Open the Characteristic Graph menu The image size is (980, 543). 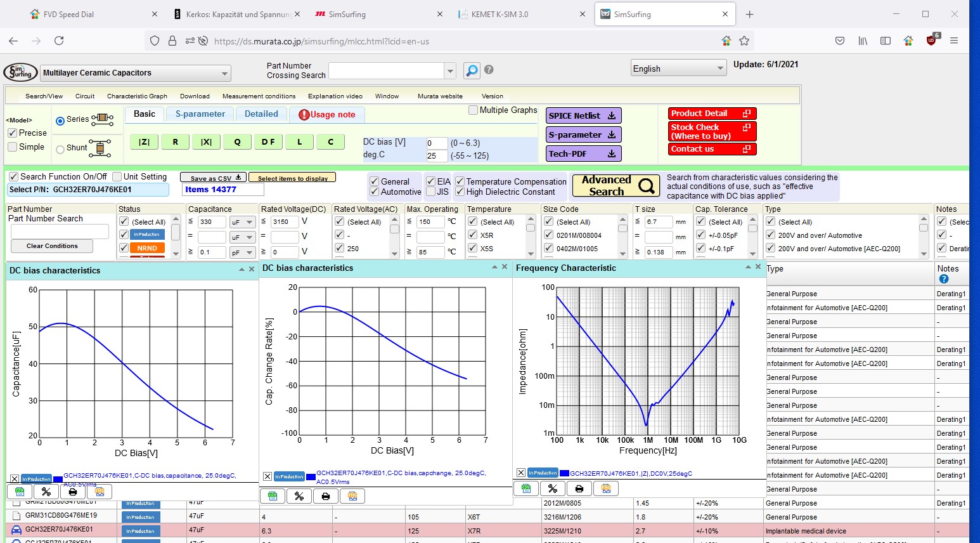click(x=137, y=96)
